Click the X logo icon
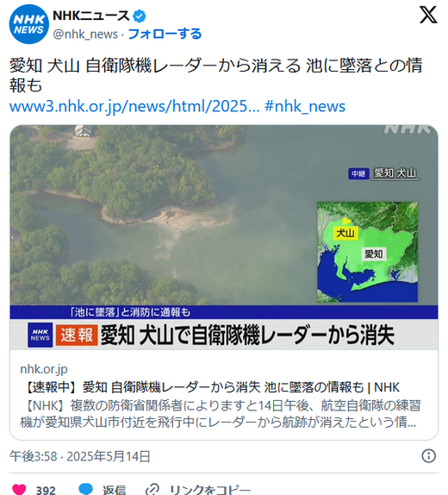Screen dimensions: 448x495 428,15
